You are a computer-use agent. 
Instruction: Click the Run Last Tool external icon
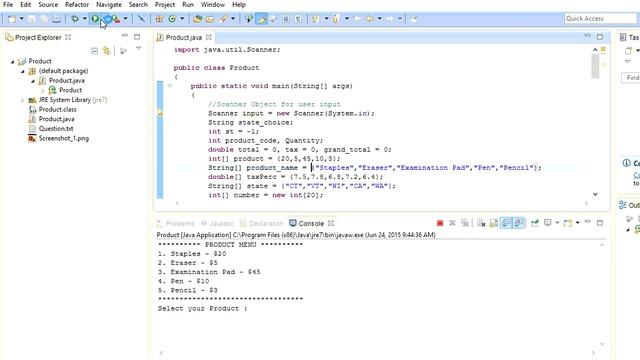coord(116,19)
